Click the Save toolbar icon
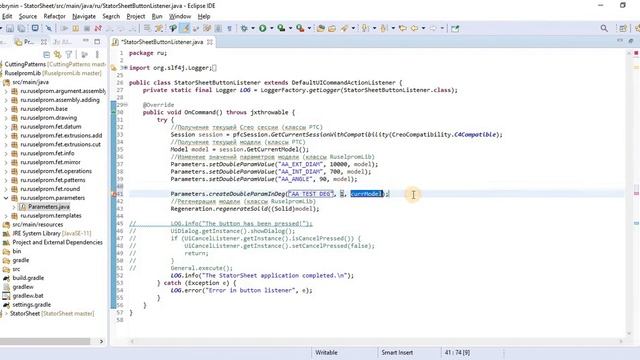The height and width of the screenshot is (360, 640). pos(10,28)
